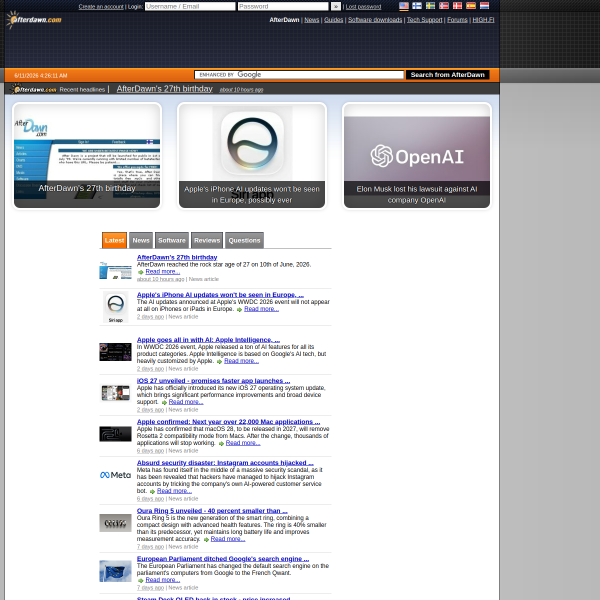Switch to the Software tab
600x600 pixels.
(x=172, y=240)
